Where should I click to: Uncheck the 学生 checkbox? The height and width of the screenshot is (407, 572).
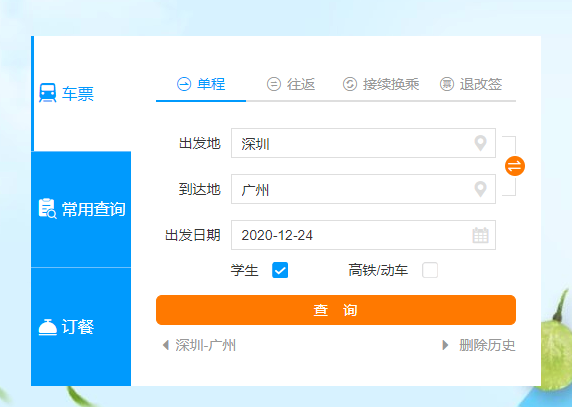click(280, 270)
